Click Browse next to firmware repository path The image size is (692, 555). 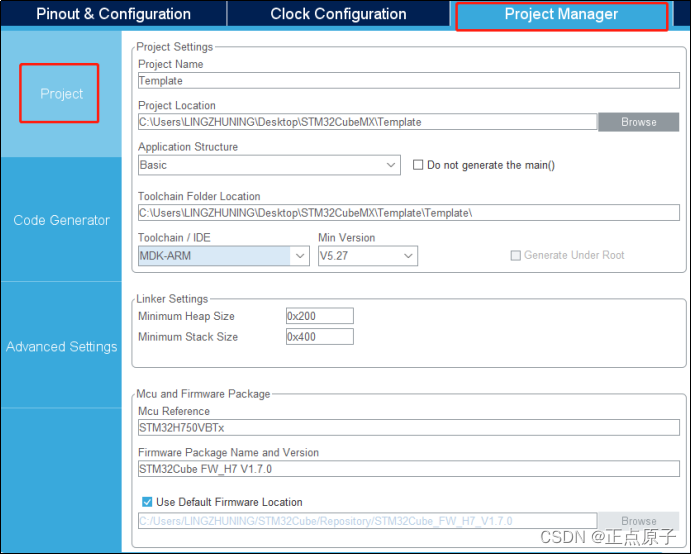tap(639, 521)
